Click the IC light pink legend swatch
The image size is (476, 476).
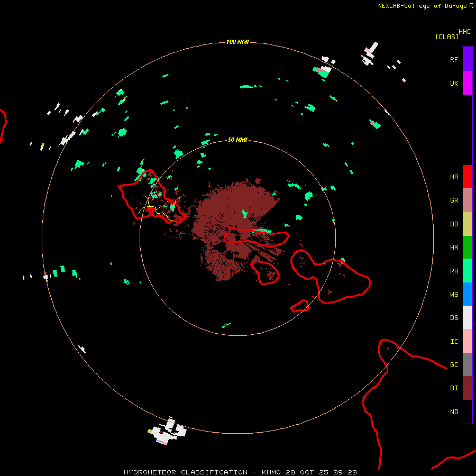(x=467, y=341)
